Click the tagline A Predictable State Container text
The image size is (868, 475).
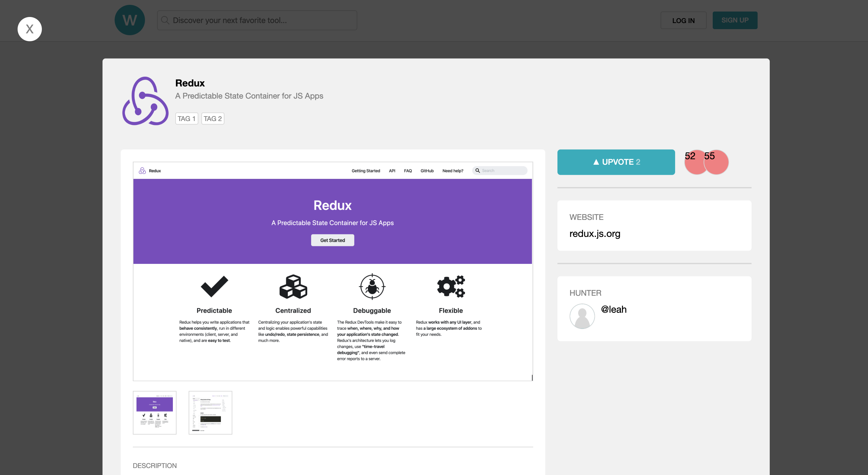tap(249, 96)
